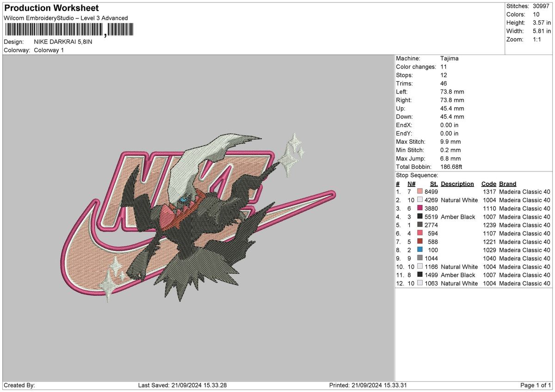Click the Brand column header

point(508,184)
